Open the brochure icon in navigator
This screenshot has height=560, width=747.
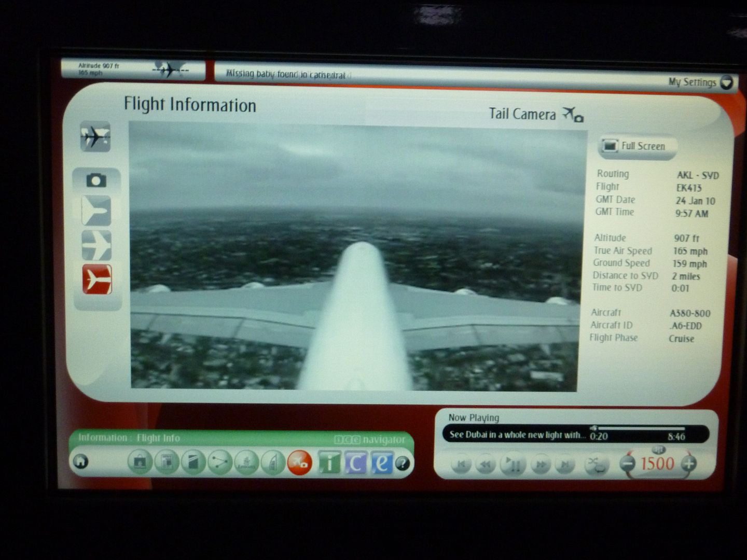click(193, 461)
